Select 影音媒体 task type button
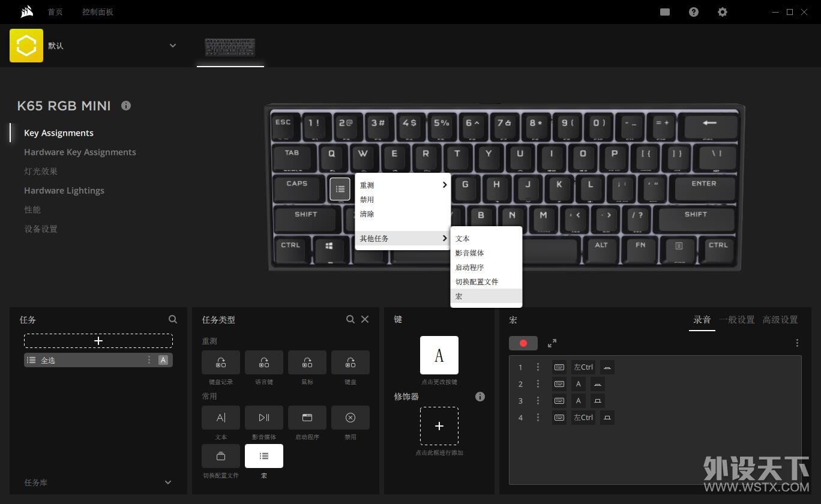 click(264, 418)
